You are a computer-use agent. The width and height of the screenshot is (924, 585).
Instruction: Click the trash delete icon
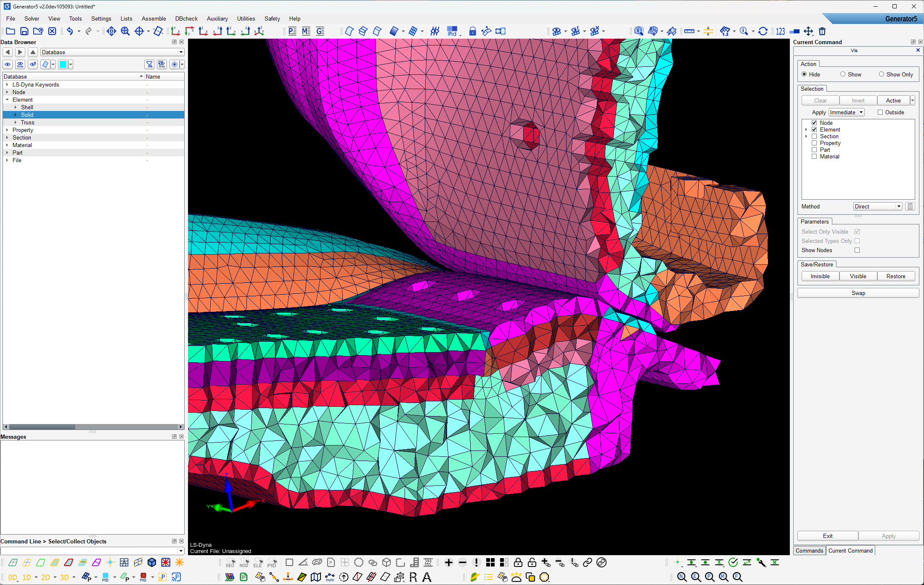[x=822, y=31]
